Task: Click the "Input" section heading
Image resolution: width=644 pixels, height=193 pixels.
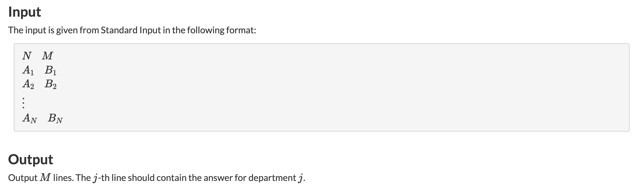Action: [25, 12]
